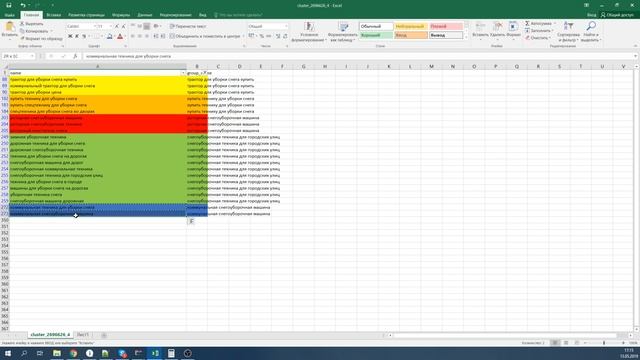Open Clear (Очистить) eraser dropdown
Viewport: 640px width, 360px height.
(537, 38)
